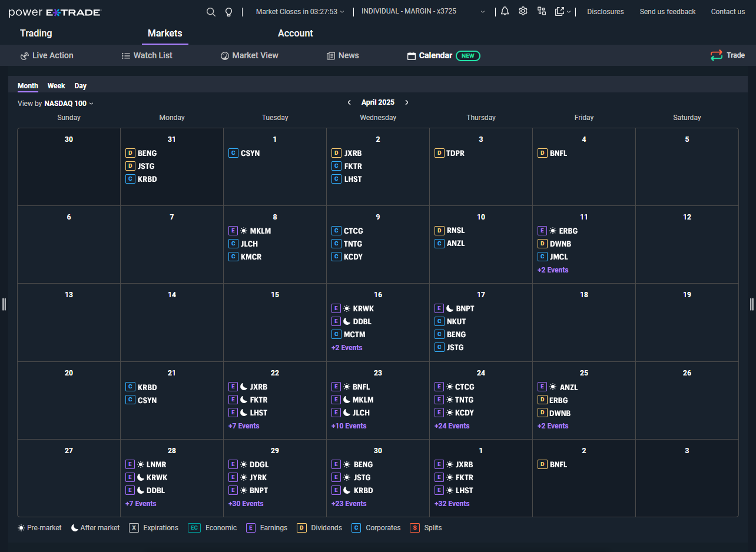Click the MKLM earnings event on April 8

pyautogui.click(x=250, y=231)
